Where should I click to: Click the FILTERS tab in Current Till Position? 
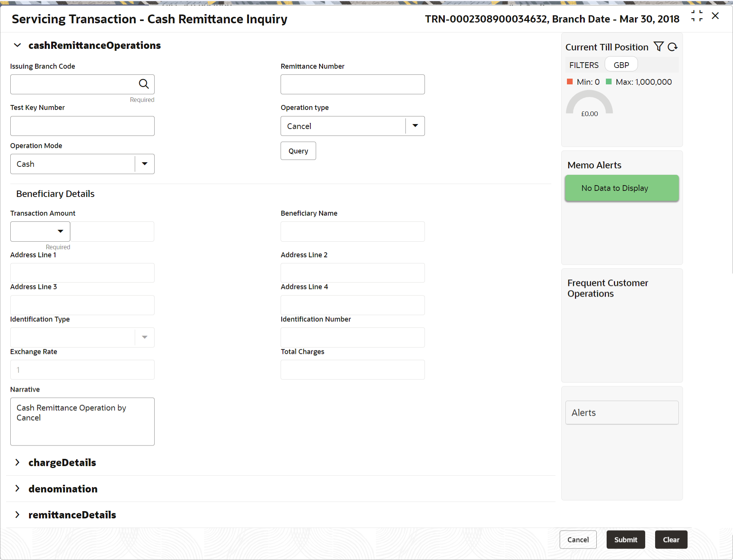[x=584, y=65]
